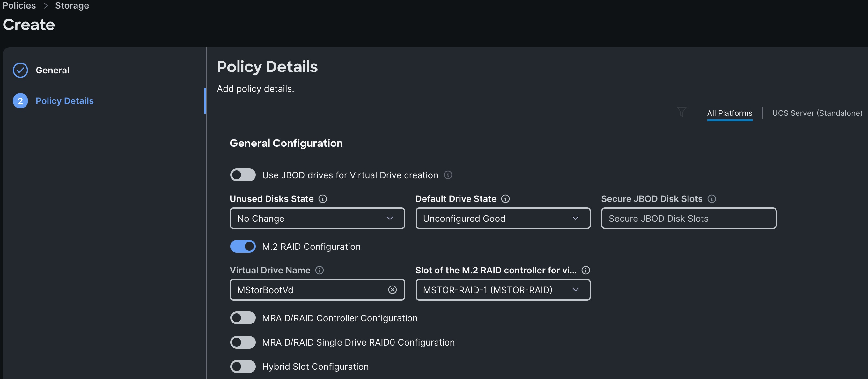Disable the M.2 RAID Configuration toggle

[243, 247]
